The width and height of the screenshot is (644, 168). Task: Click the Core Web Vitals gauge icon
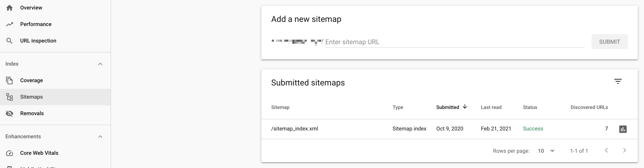pos(9,153)
